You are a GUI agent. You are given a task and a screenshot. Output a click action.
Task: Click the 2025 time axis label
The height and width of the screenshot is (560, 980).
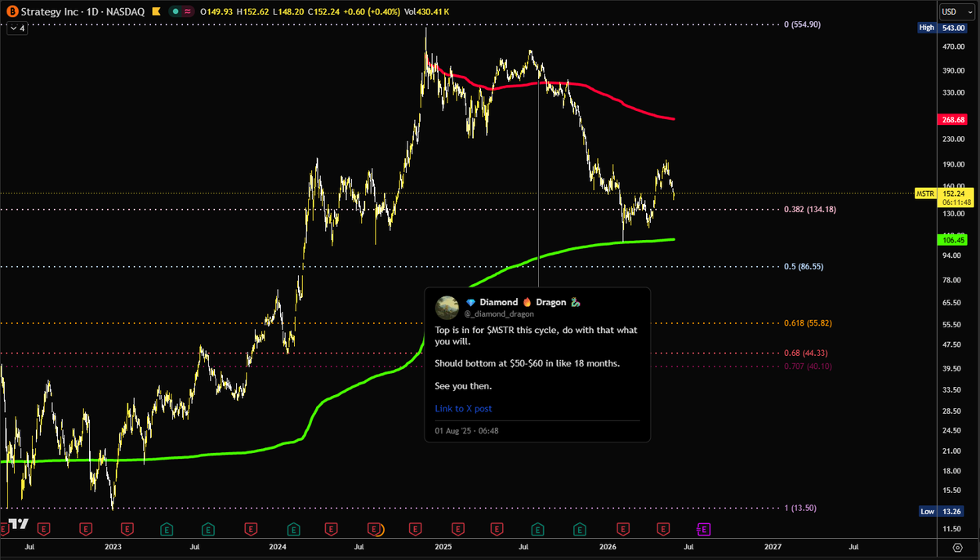tap(443, 546)
